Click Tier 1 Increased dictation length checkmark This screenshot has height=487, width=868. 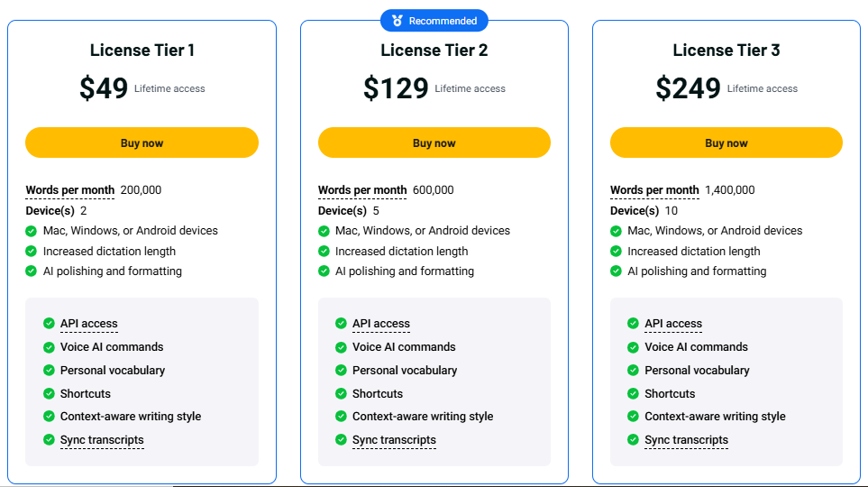pos(32,252)
